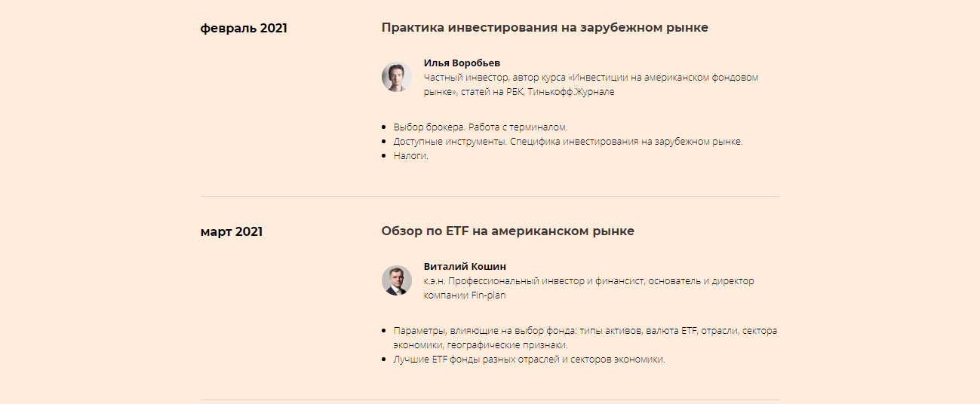Screen dimensions: 980x404
Task: Click the bullet item "Налоги."
Action: point(410,156)
